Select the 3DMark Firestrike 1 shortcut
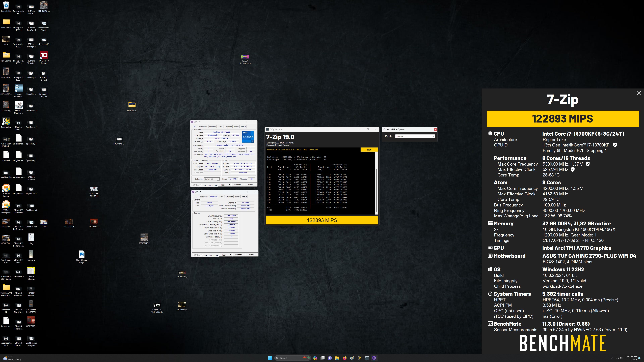644x362 pixels. click(18, 292)
